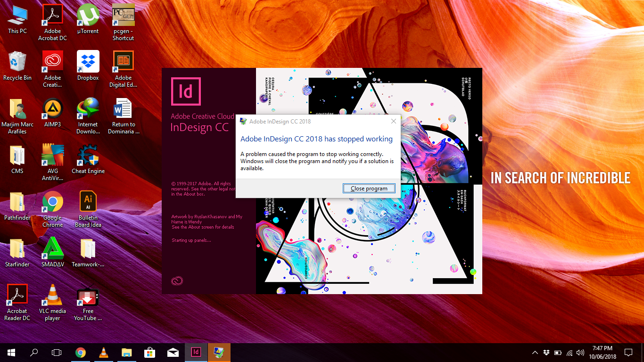
Task: Launch Adobe Digital Editions shortcut
Action: point(123,69)
